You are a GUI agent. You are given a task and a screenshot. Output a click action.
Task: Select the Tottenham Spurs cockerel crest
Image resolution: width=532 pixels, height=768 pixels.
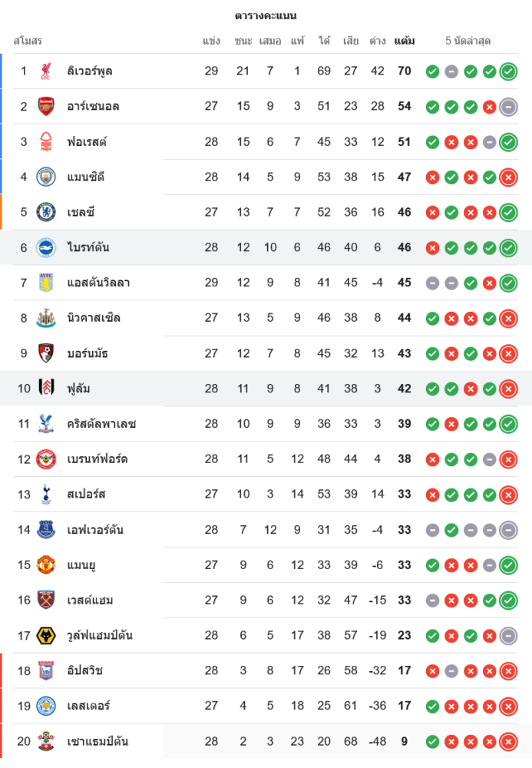click(x=46, y=495)
